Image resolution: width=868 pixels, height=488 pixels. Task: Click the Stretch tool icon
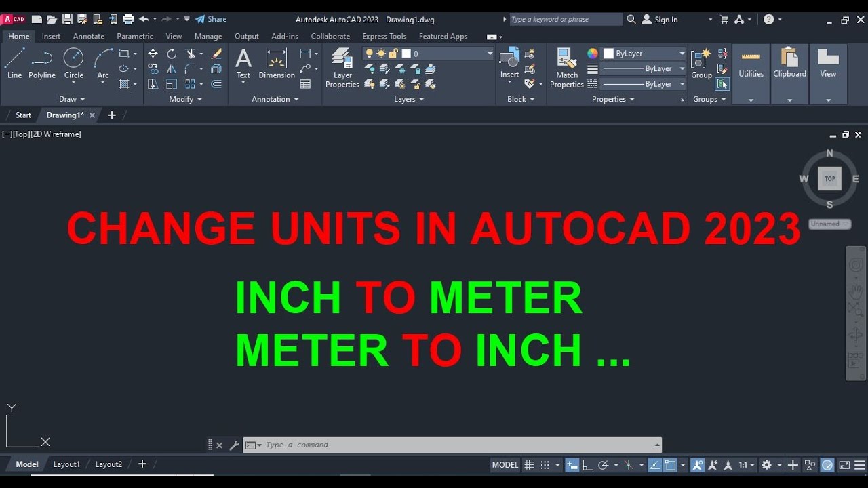point(153,84)
